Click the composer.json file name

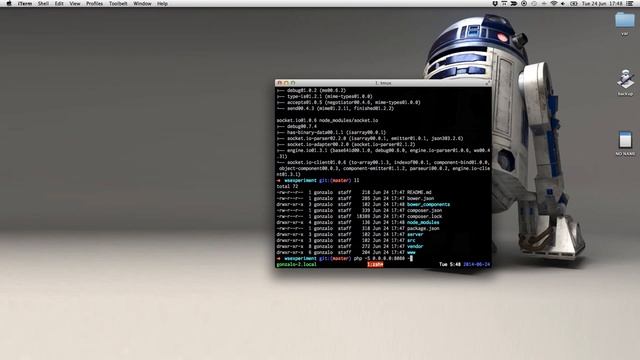point(424,211)
